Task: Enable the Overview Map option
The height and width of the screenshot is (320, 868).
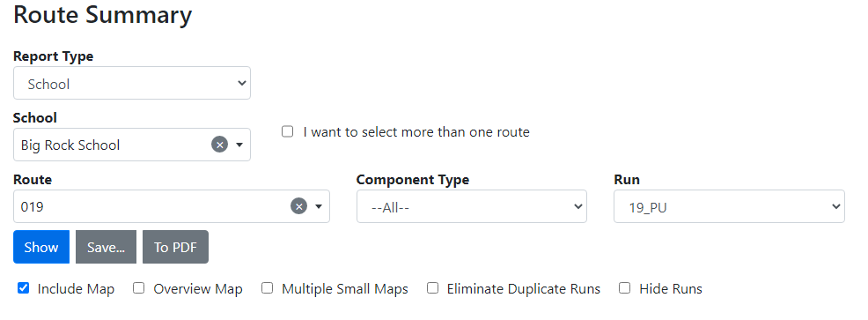Action: 139,288
